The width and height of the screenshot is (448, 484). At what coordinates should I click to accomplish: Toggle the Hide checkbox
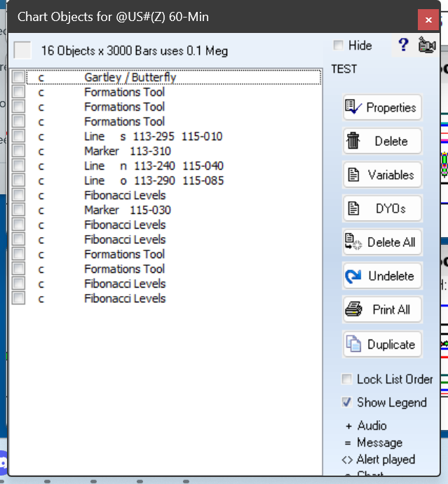pyautogui.click(x=339, y=46)
